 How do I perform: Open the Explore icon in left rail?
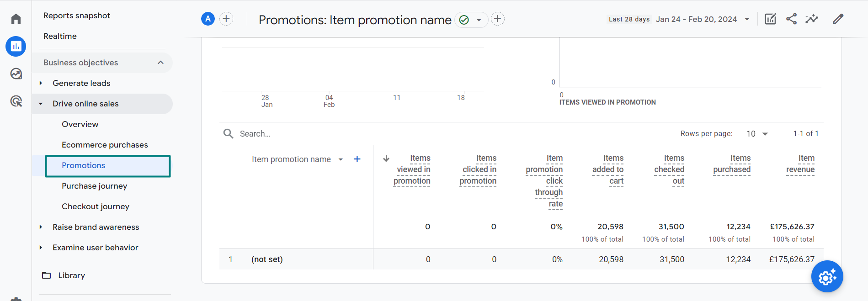click(16, 74)
